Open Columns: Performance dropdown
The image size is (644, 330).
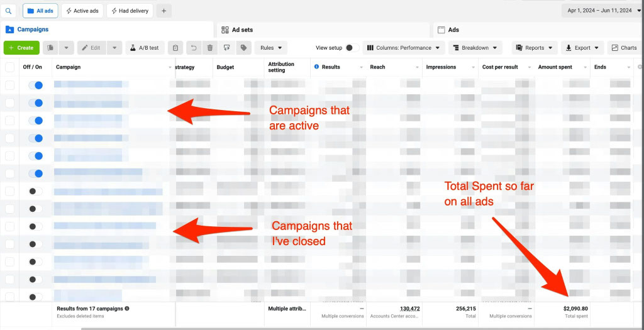click(x=403, y=48)
